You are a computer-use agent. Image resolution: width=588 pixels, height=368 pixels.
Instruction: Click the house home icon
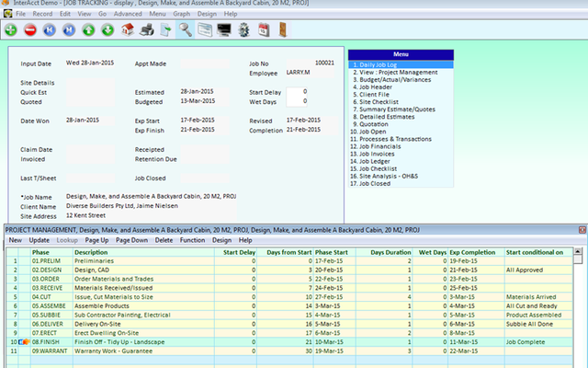pyautogui.click(x=128, y=29)
